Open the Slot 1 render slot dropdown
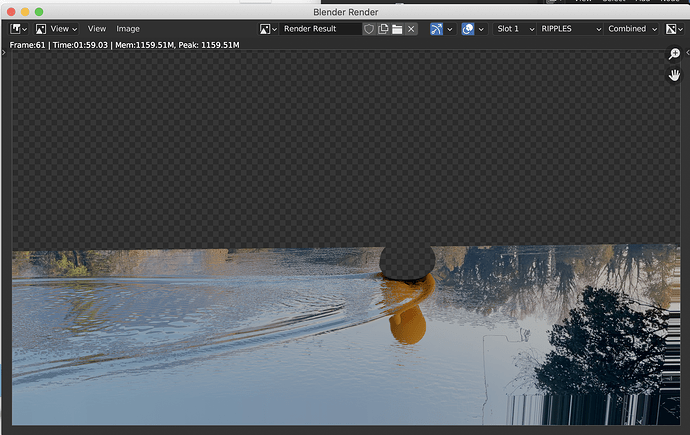Image resolution: width=690 pixels, height=435 pixels. [514, 29]
